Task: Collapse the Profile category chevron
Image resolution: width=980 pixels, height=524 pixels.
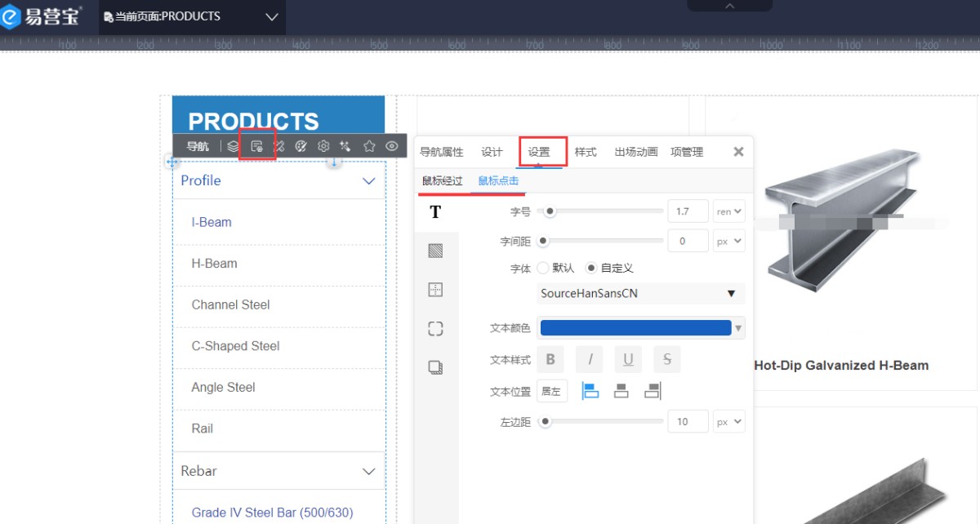Action: click(x=368, y=181)
